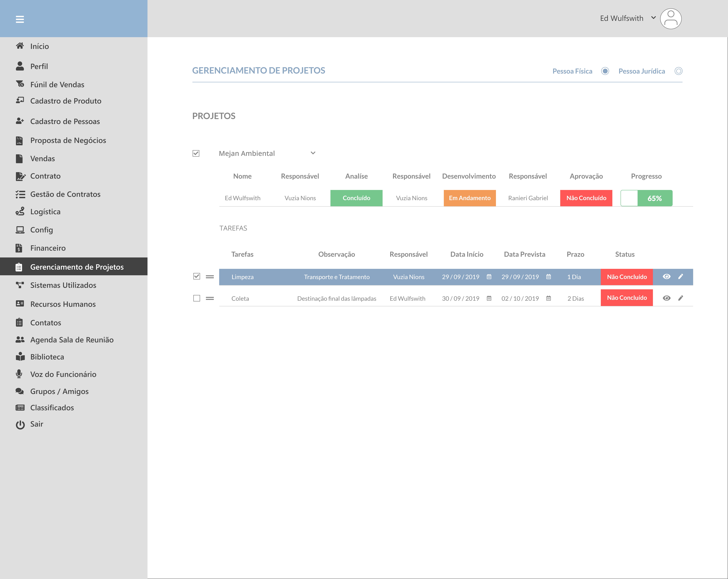Edit the Limpeza task with pencil icon
This screenshot has width=728, height=579.
pos(681,277)
